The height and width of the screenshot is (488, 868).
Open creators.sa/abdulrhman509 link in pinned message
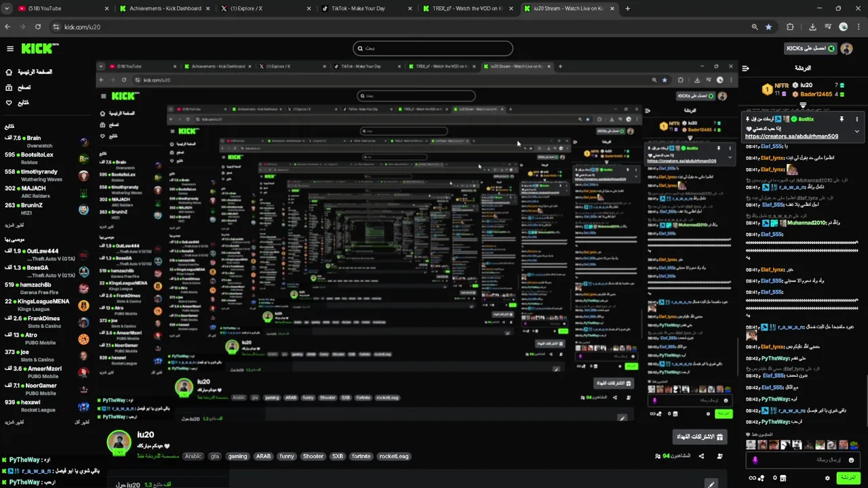(x=791, y=136)
